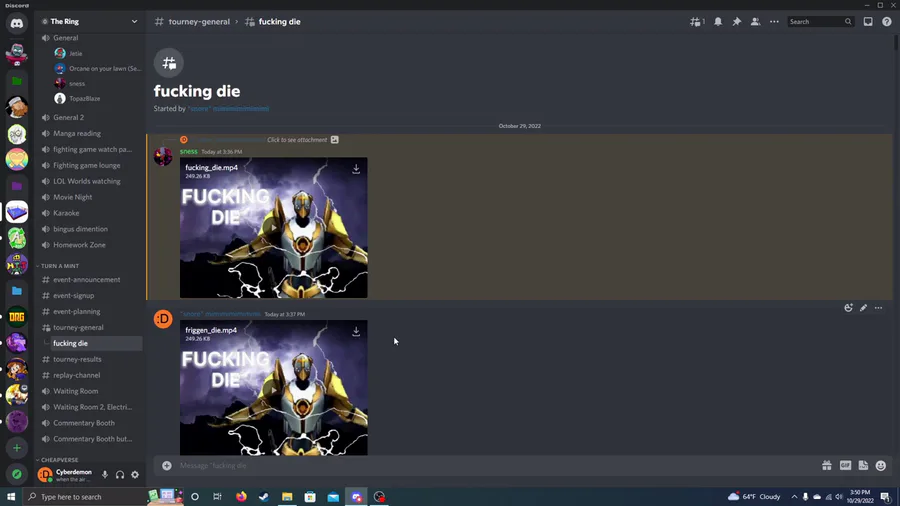900x506 pixels.
Task: Open the DRG server icon
Action: (17, 316)
